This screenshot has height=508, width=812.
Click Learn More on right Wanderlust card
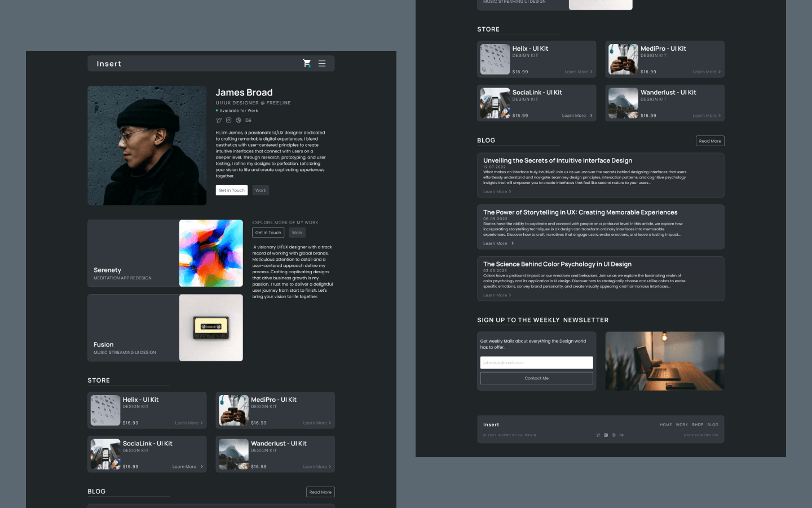(707, 116)
